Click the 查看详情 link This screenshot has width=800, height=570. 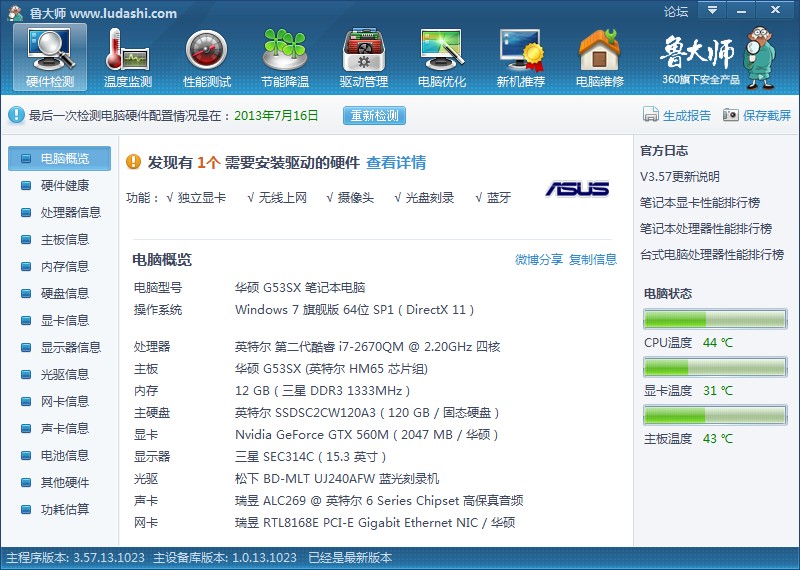click(x=396, y=162)
